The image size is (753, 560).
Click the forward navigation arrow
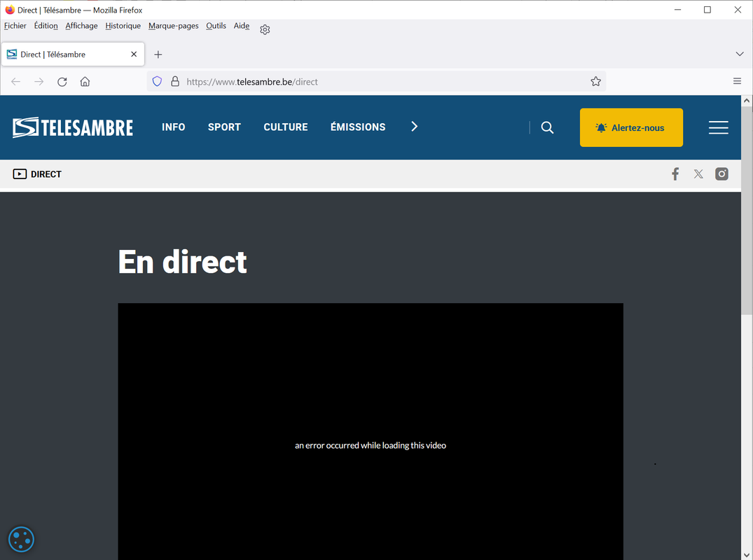coord(39,82)
